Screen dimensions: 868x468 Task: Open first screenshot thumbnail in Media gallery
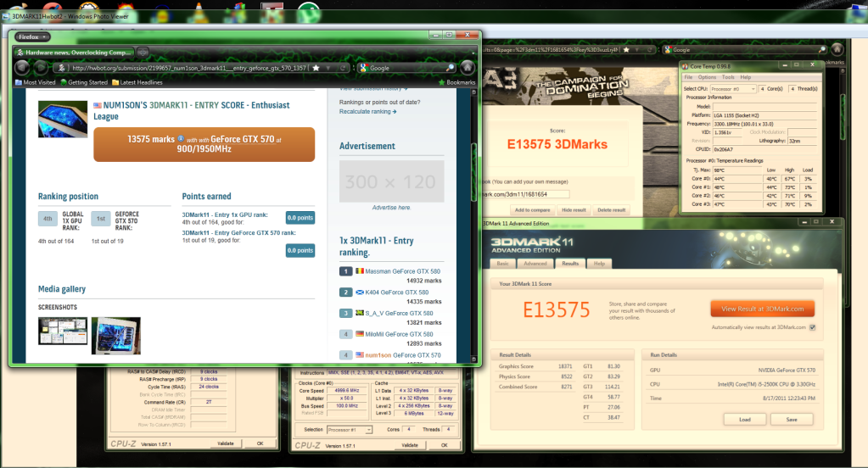click(63, 331)
